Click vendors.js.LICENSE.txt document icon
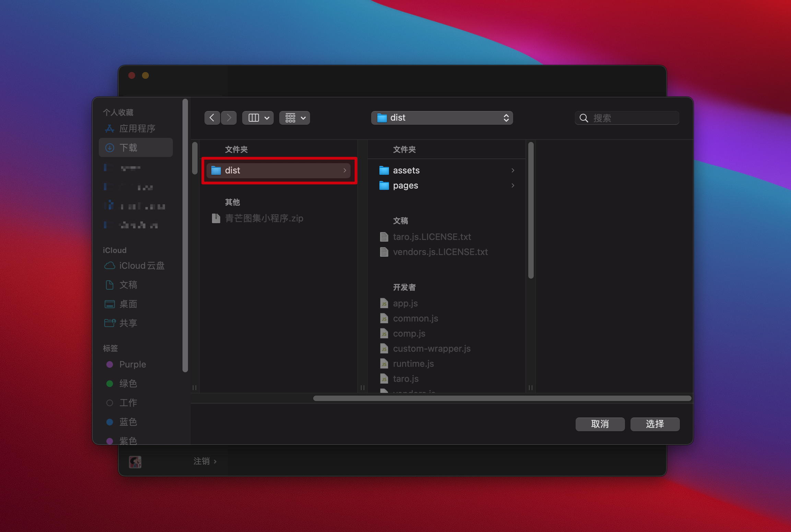 tap(384, 252)
